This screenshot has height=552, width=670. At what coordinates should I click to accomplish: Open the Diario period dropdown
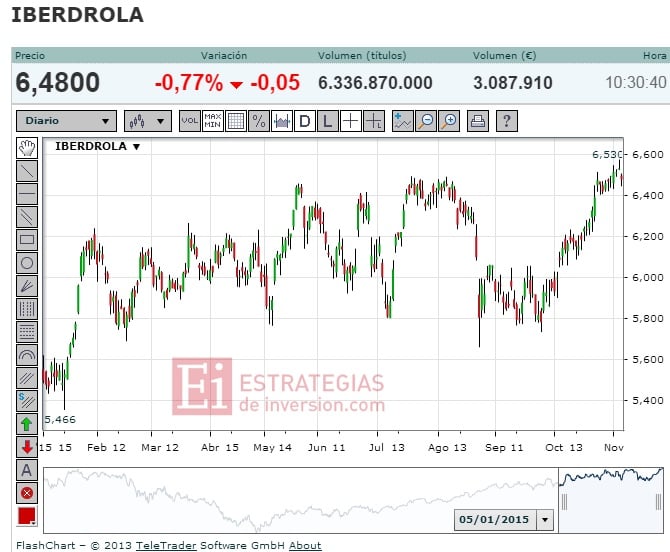pos(67,121)
